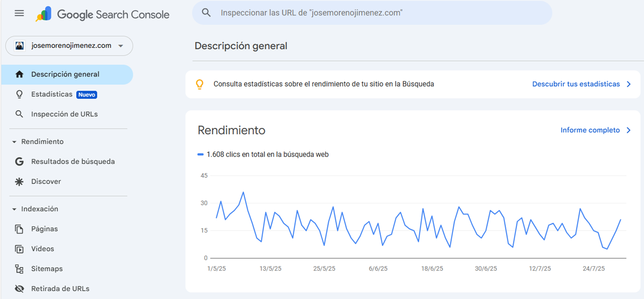
Task: Click inside the URL inspection search field
Action: [x=373, y=13]
